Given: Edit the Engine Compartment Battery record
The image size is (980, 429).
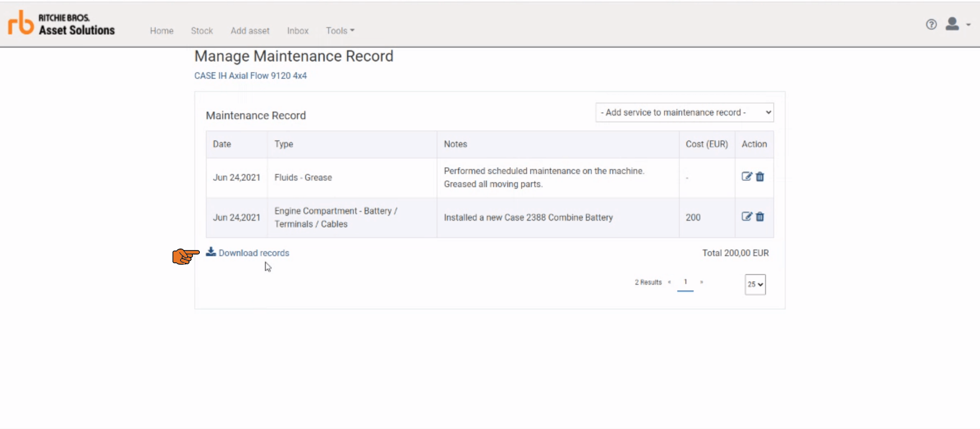Looking at the screenshot, I should pyautogui.click(x=747, y=216).
